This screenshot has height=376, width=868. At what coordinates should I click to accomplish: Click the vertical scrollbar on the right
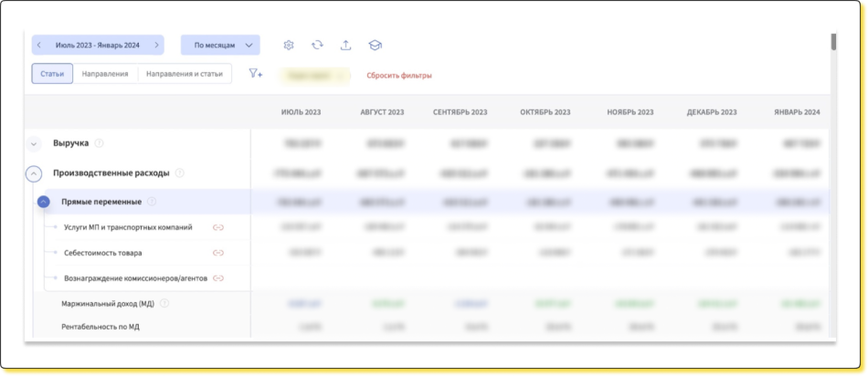click(832, 42)
